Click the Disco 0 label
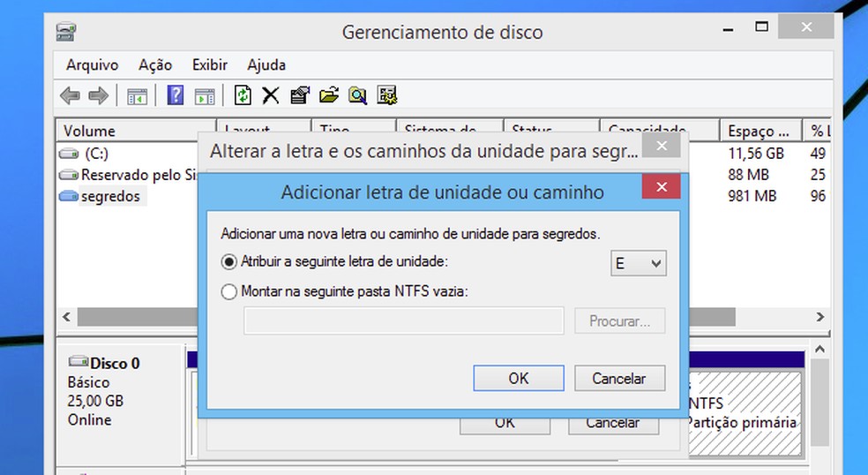Image resolution: width=868 pixels, height=475 pixels. coord(116,363)
